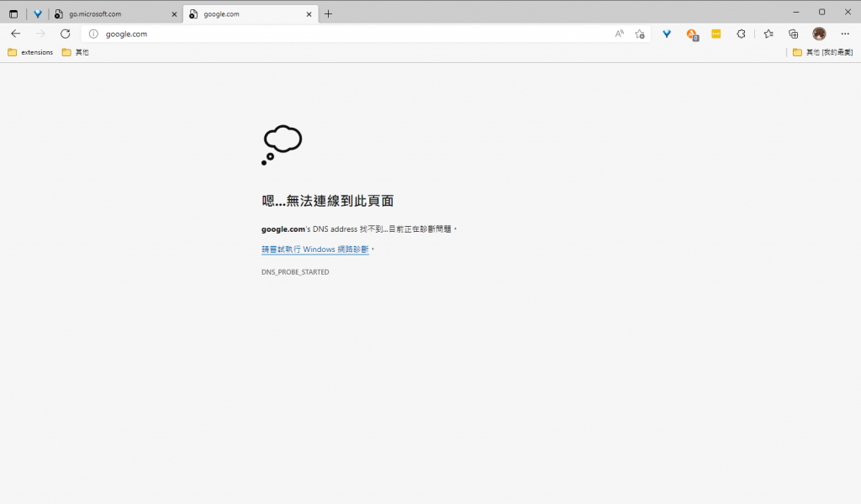Close the google.com tab

click(309, 14)
